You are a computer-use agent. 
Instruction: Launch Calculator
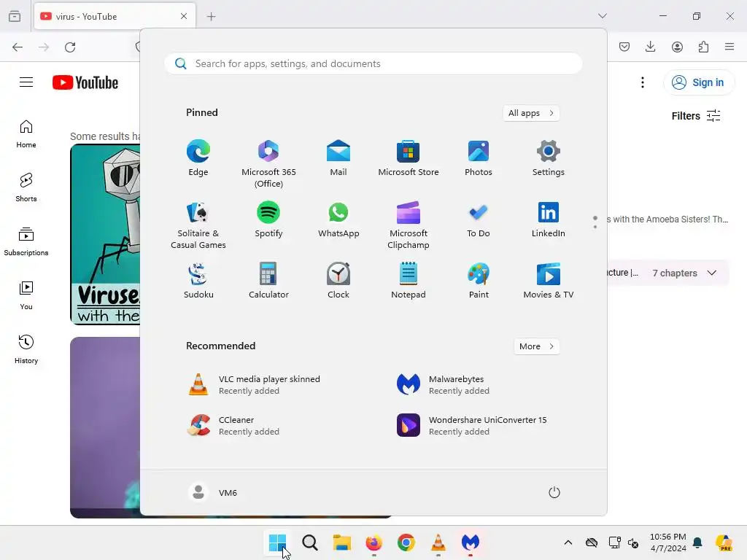point(268,281)
